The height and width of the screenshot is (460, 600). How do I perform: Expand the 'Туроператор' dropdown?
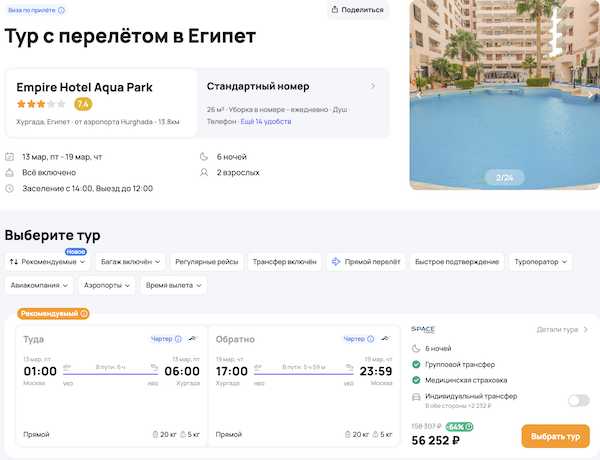540,261
